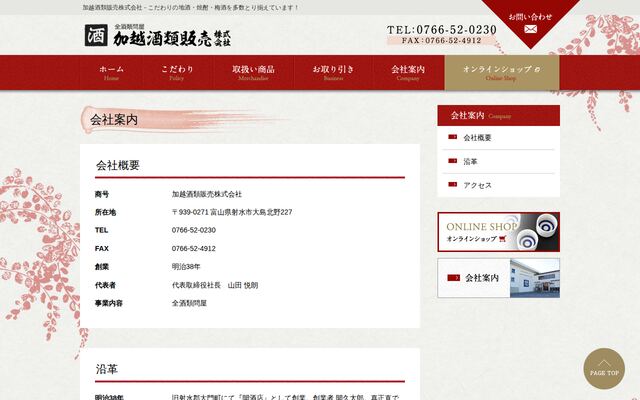Screen dimensions: 640x400
Task: Click the 沿革 section heading
Action: 107,369
